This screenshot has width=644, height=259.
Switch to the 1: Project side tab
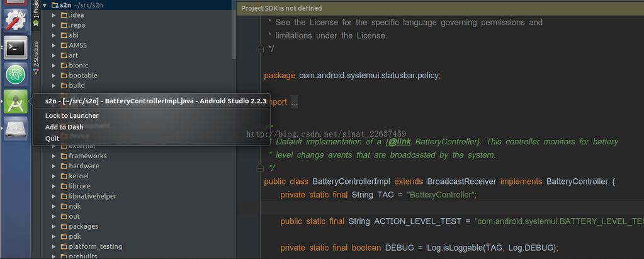coord(35,14)
